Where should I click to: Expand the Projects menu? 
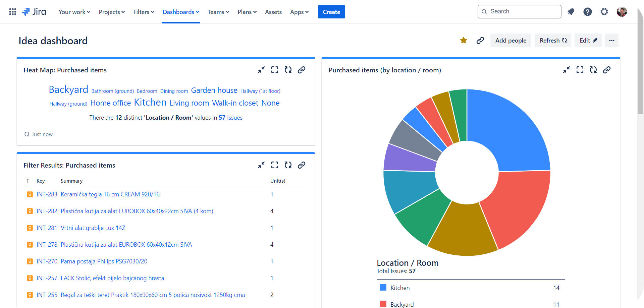tap(112, 12)
